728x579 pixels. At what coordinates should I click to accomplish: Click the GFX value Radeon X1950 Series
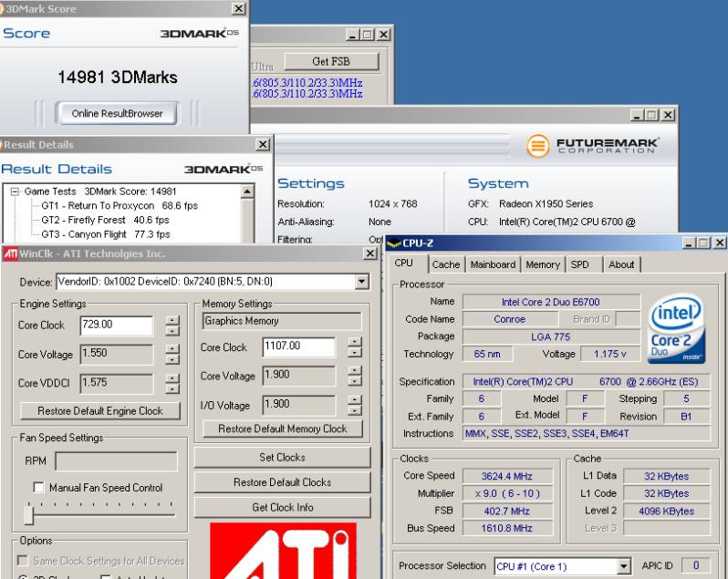(x=546, y=203)
